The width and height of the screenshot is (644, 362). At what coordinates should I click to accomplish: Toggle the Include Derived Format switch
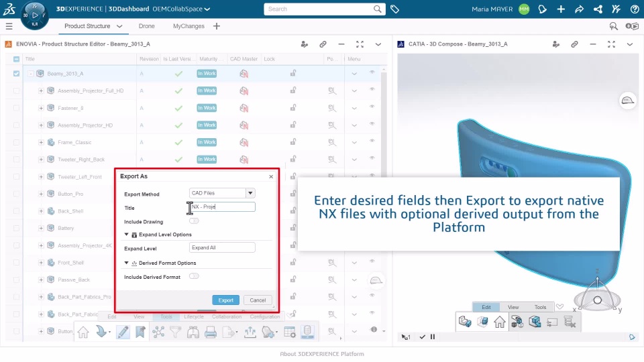194,276
